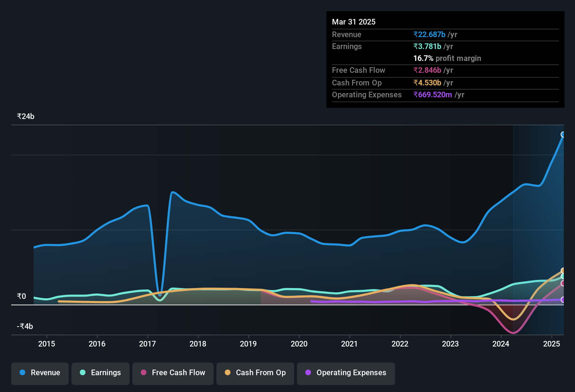The image size is (575, 392).
Task: Hide the Cash From Op series
Action: 255,373
